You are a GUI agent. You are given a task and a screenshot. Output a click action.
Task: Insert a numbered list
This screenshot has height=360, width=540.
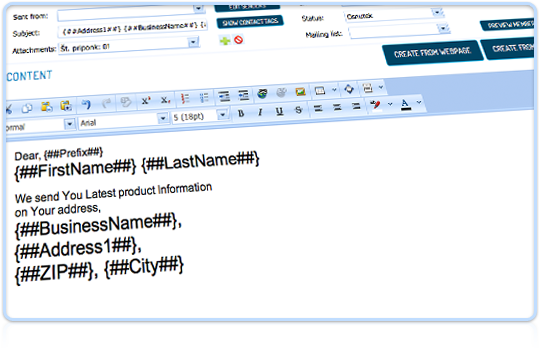[x=185, y=99]
